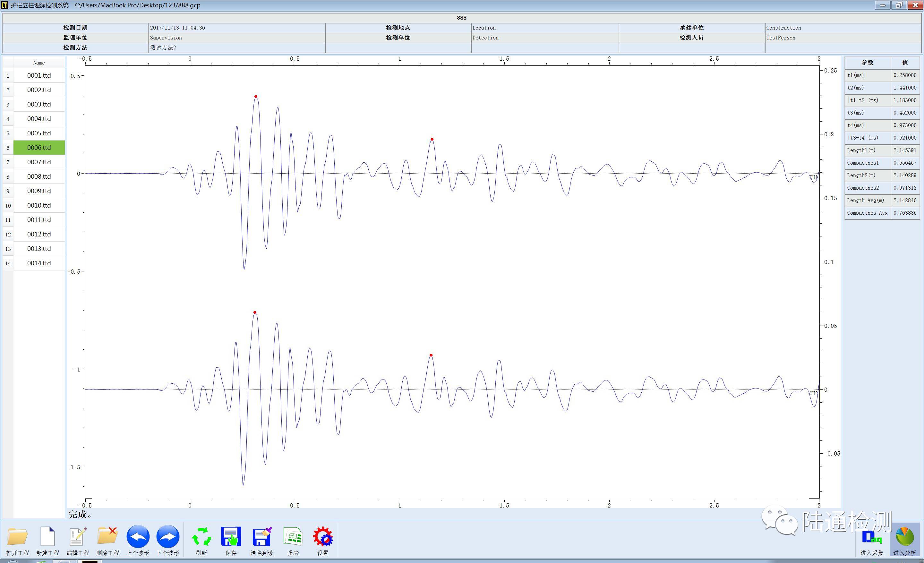The height and width of the screenshot is (563, 924).
Task: Advance to next waveform with 下个波形 arrow
Action: [x=167, y=536]
